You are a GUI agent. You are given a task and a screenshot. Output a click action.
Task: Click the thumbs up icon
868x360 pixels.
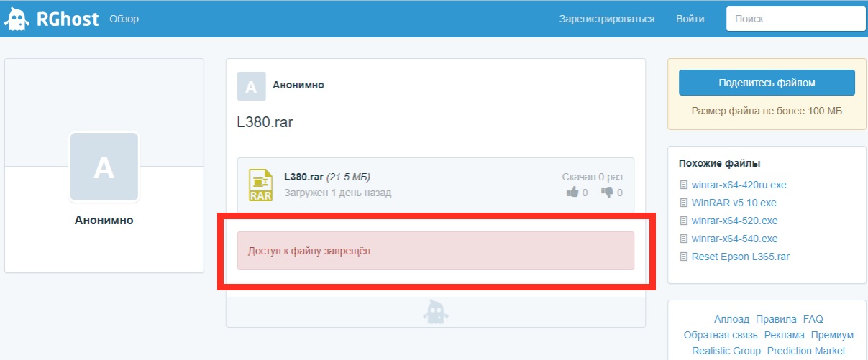click(572, 192)
